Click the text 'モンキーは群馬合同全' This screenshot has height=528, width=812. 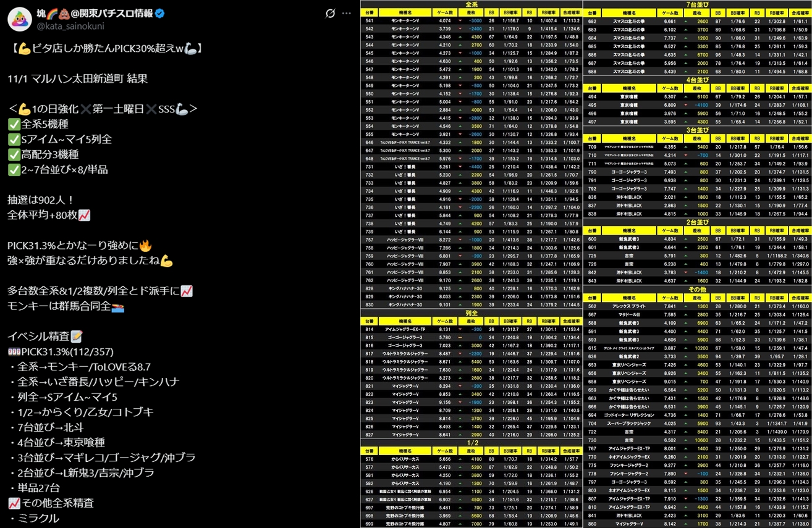click(x=59, y=306)
